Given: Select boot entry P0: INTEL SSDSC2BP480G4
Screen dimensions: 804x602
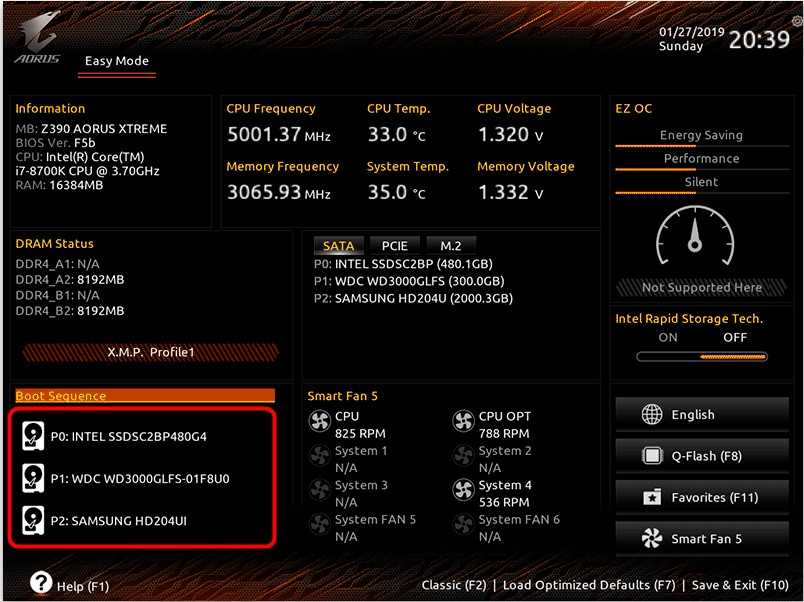Looking at the screenshot, I should 129,436.
